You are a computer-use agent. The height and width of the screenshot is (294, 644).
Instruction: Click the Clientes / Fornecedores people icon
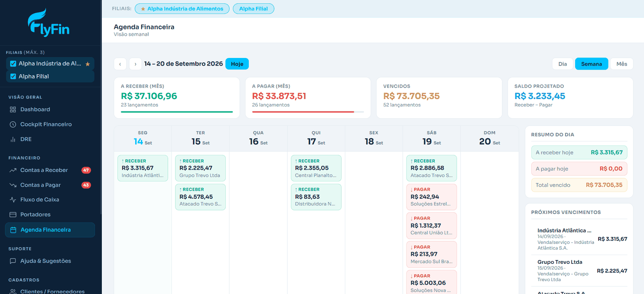click(x=13, y=291)
